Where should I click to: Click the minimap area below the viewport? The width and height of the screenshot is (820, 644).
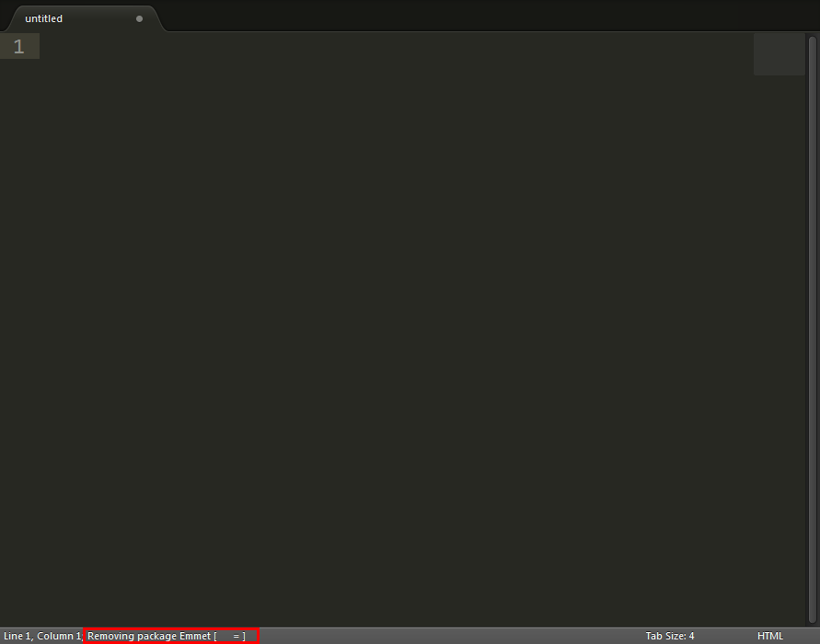coord(780,351)
